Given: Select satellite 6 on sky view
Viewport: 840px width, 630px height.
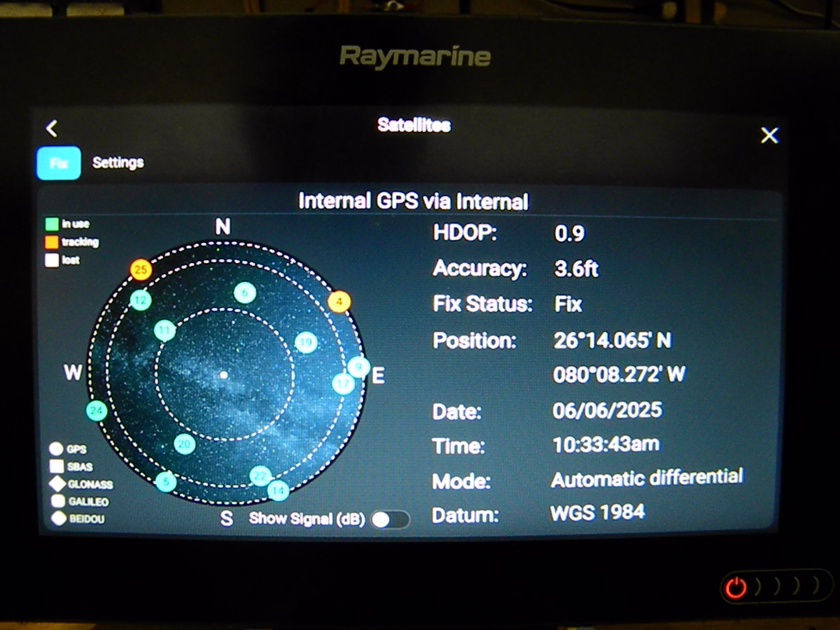Looking at the screenshot, I should (x=245, y=293).
